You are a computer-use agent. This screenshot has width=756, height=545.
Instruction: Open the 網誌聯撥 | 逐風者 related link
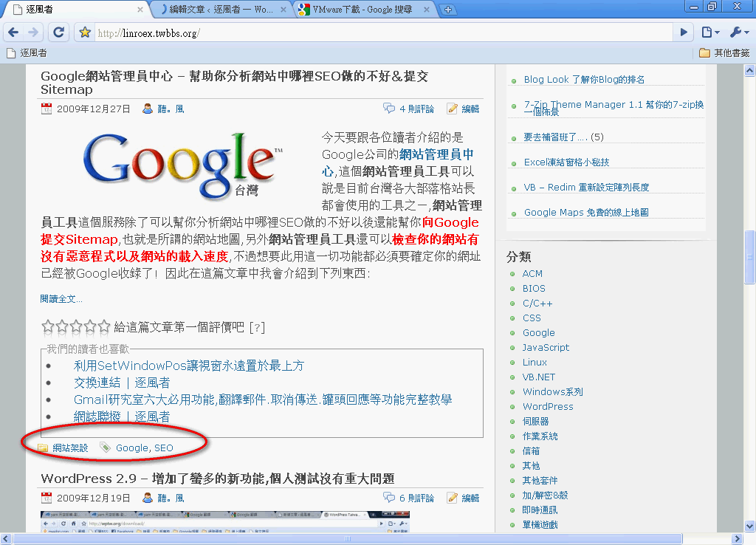122,417
